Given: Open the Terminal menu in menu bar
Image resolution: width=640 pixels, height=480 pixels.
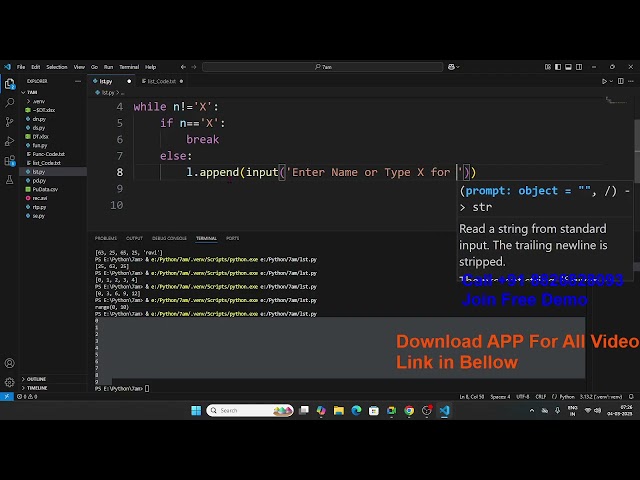Looking at the screenshot, I should click(129, 67).
